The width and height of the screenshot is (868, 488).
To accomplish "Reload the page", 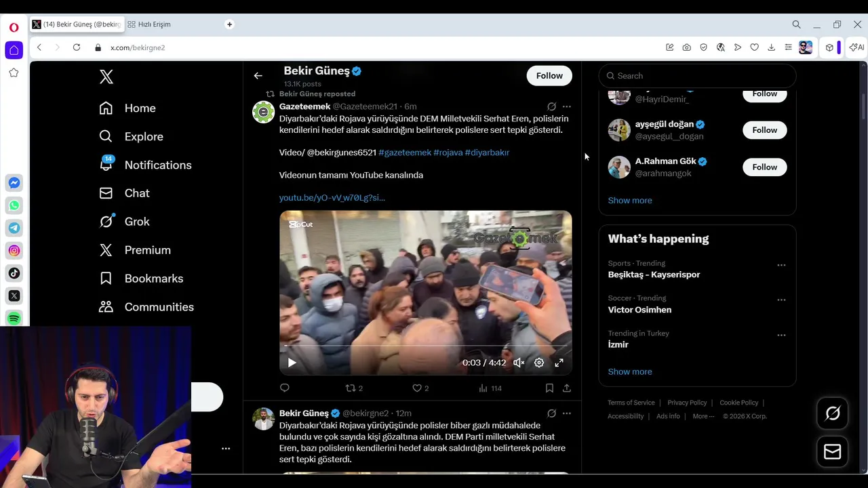I will tap(77, 47).
